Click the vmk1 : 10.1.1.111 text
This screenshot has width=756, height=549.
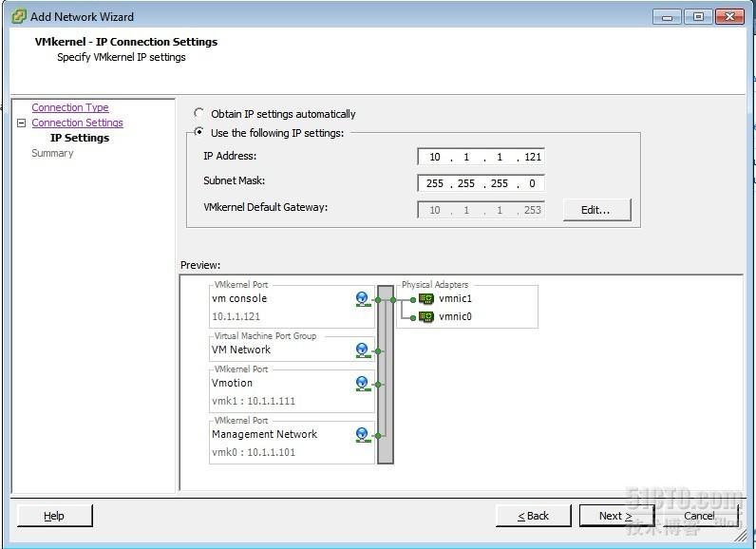pyautogui.click(x=254, y=401)
